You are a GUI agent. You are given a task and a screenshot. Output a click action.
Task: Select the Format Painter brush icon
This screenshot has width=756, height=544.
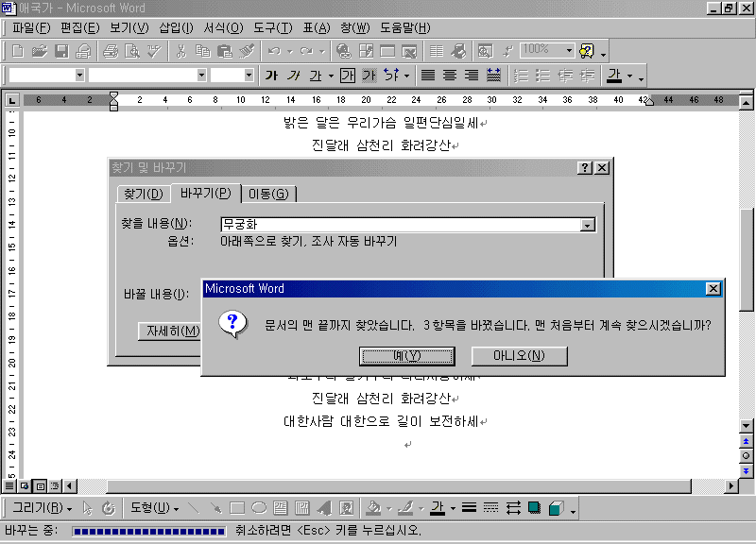247,51
